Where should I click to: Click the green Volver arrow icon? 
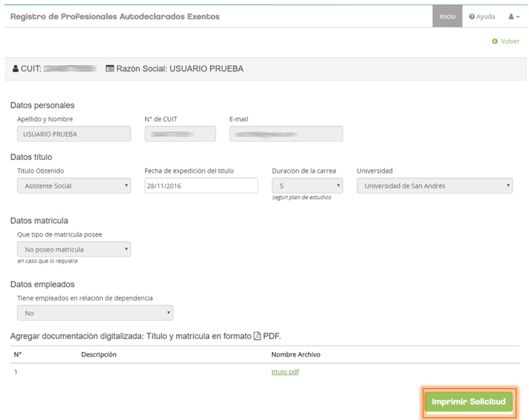[x=494, y=41]
